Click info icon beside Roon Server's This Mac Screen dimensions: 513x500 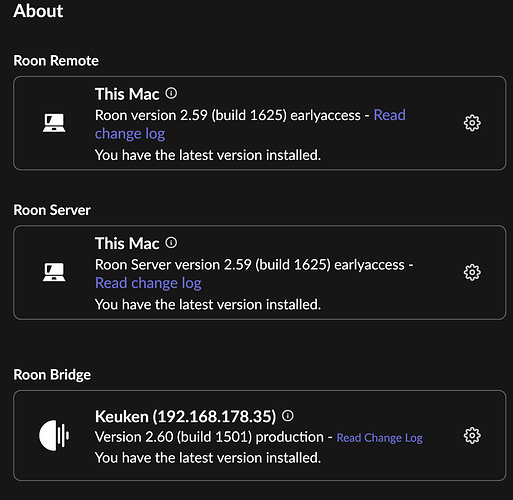click(171, 243)
